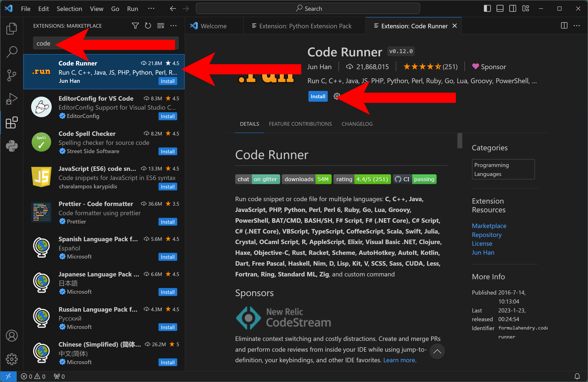588x382 pixels.
Task: Click the errors and warnings status indicator
Action: tap(33, 376)
